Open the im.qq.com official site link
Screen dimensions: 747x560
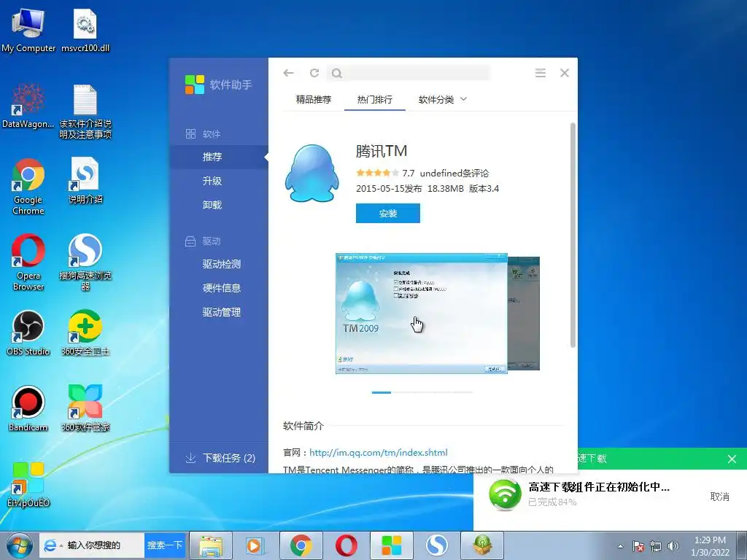(x=379, y=452)
